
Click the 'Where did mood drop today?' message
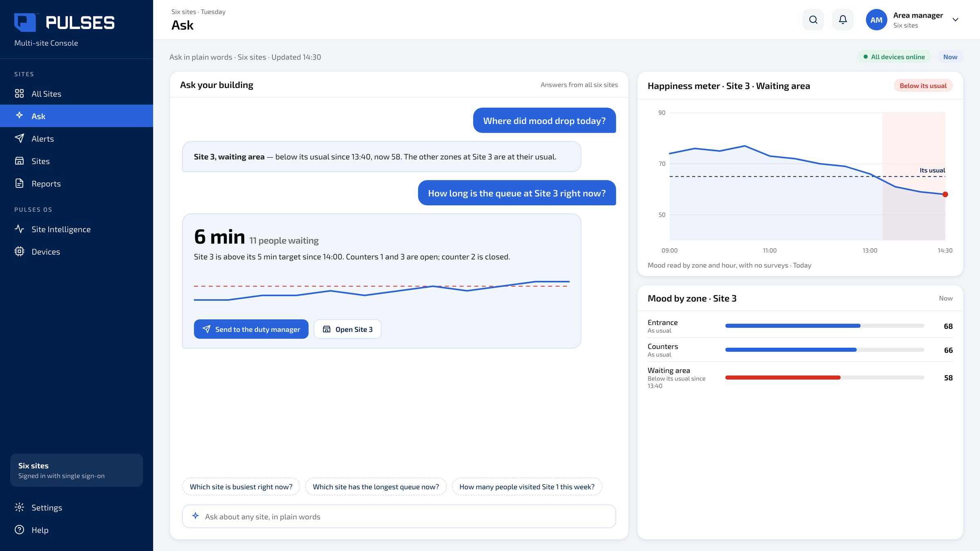544,120
